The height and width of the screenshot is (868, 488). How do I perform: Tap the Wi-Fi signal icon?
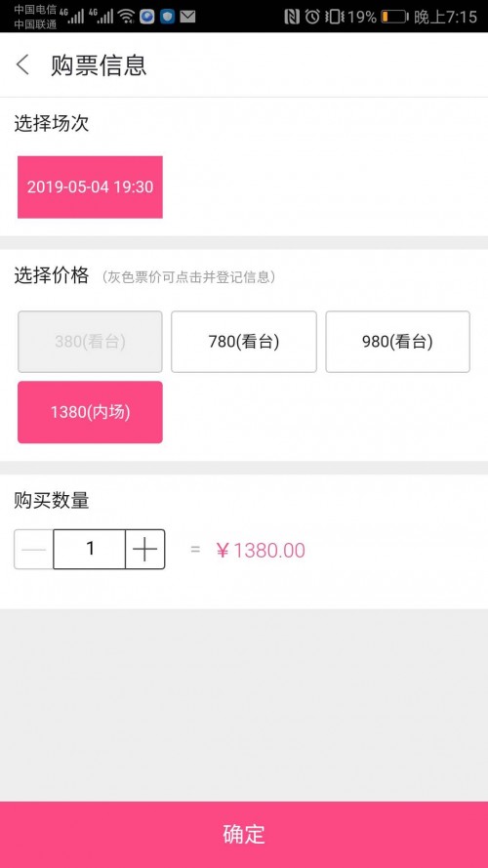click(x=127, y=17)
